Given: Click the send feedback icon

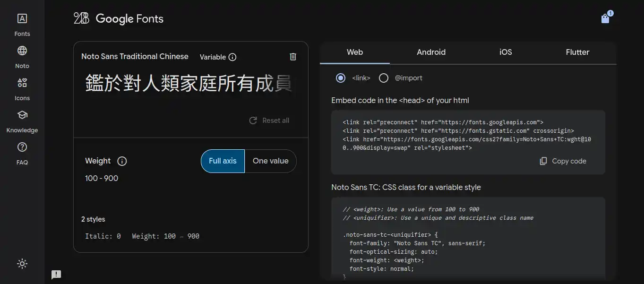Looking at the screenshot, I should click(x=56, y=275).
